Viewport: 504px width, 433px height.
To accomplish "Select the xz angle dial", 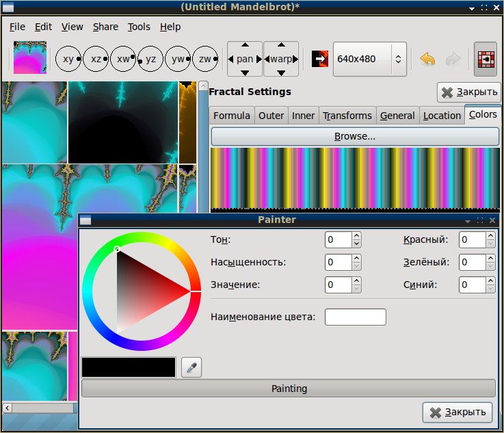I will (96, 59).
